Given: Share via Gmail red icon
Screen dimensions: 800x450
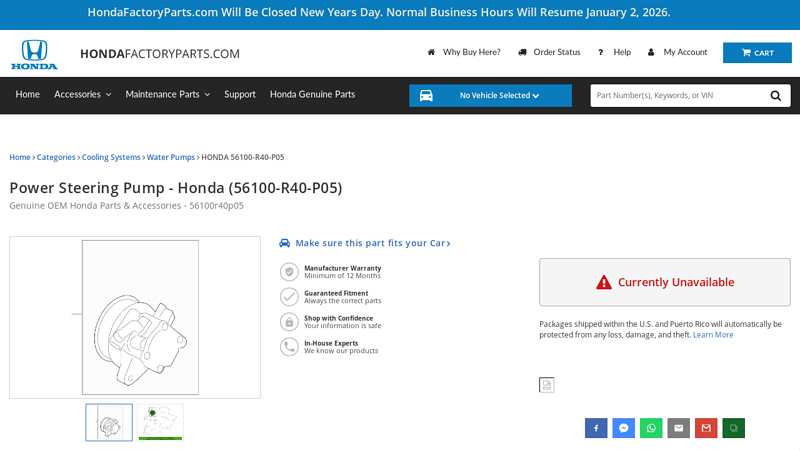Looking at the screenshot, I should point(706,428).
